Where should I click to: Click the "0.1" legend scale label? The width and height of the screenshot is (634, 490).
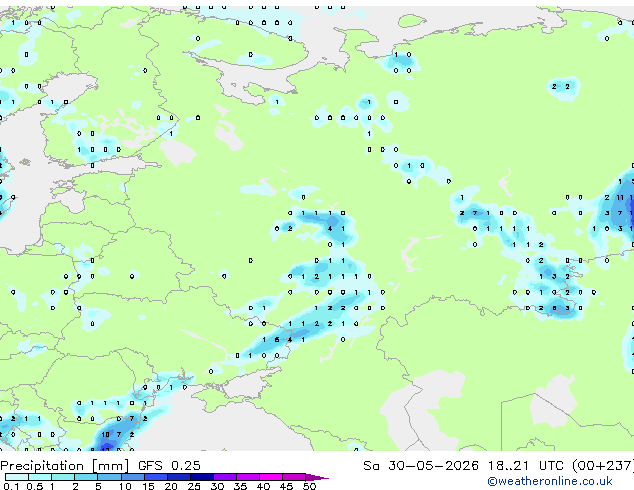click(11, 486)
